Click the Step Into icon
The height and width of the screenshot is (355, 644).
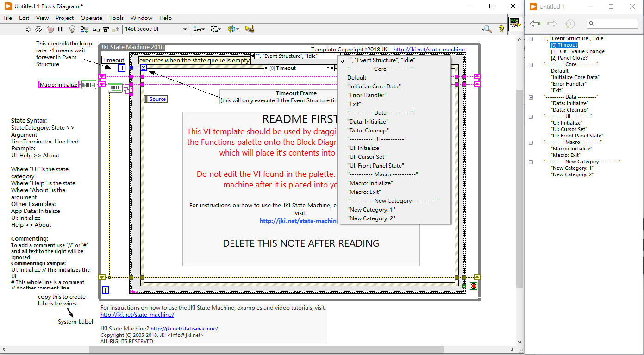coord(96,29)
